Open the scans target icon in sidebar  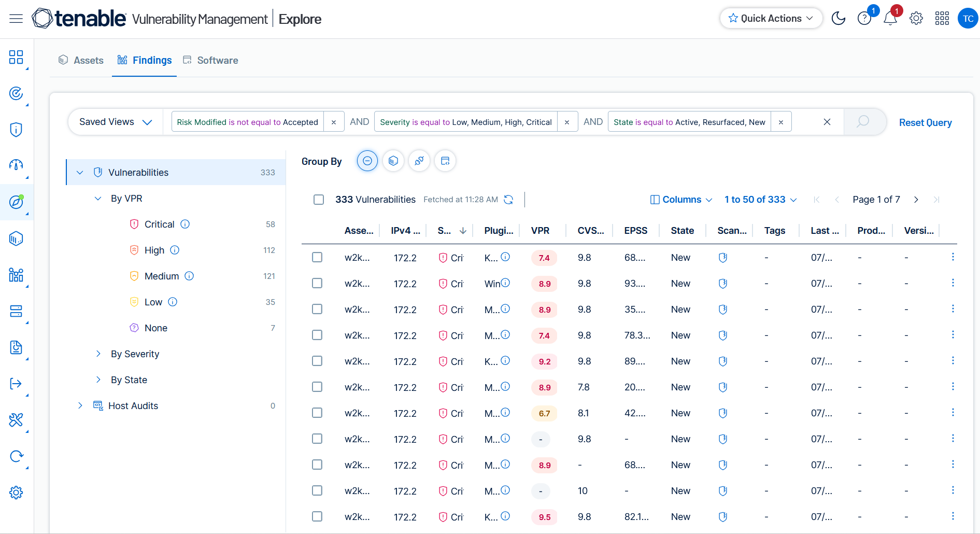click(16, 93)
